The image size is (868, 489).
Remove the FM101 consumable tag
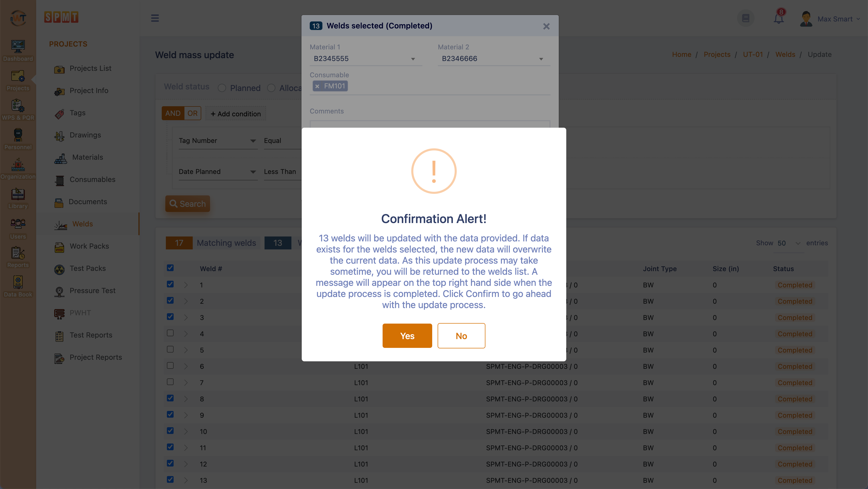317,86
